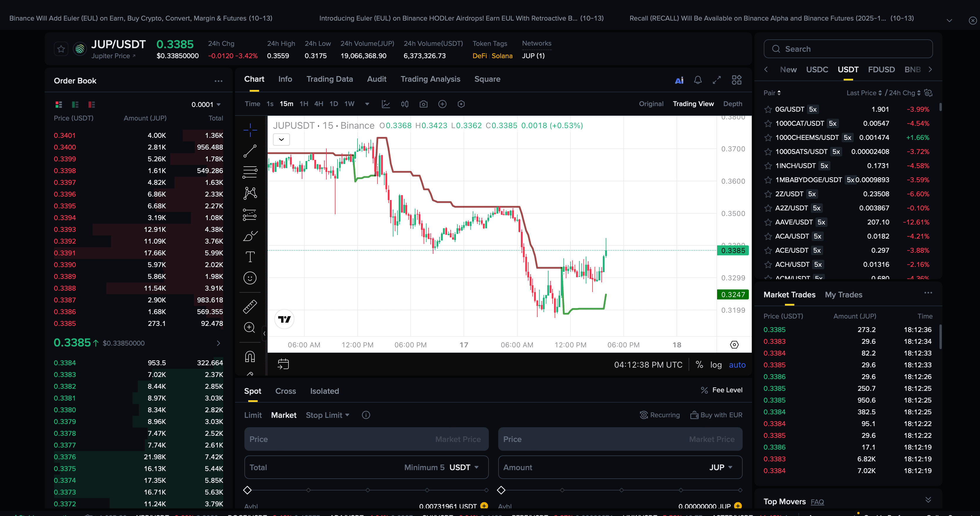Open Top Movers FAQ link
Viewport: 980px width, 516px height.
[817, 502]
